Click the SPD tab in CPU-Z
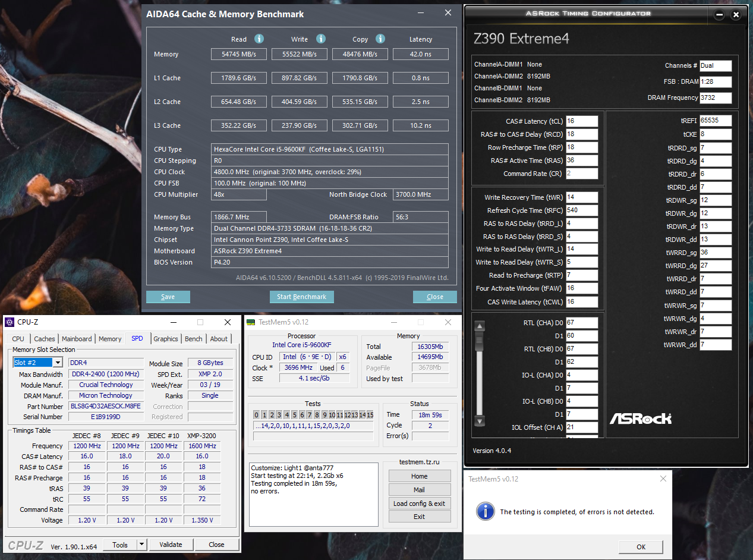The image size is (753, 560). (137, 338)
